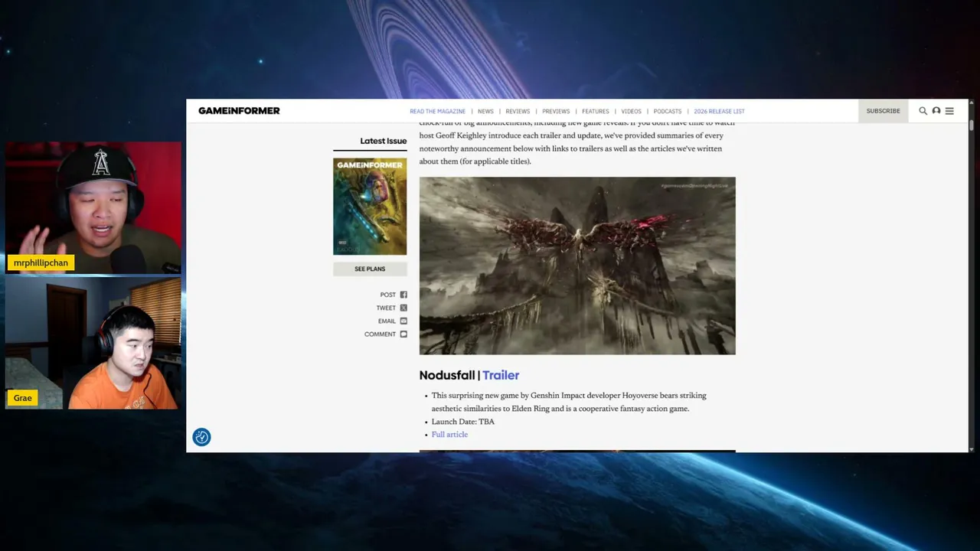The height and width of the screenshot is (551, 980).
Task: Select Previews in the top navigation
Action: (556, 112)
